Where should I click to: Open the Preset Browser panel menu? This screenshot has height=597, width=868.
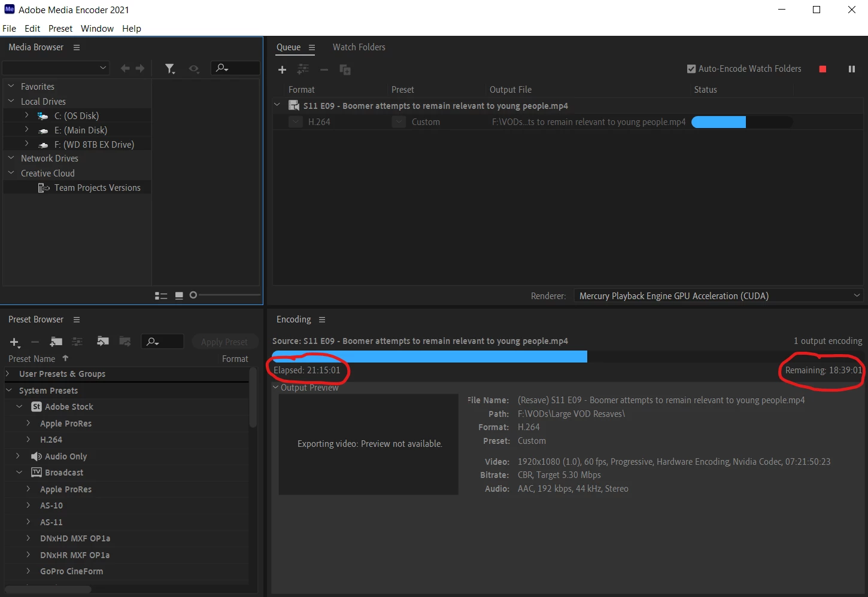click(76, 319)
